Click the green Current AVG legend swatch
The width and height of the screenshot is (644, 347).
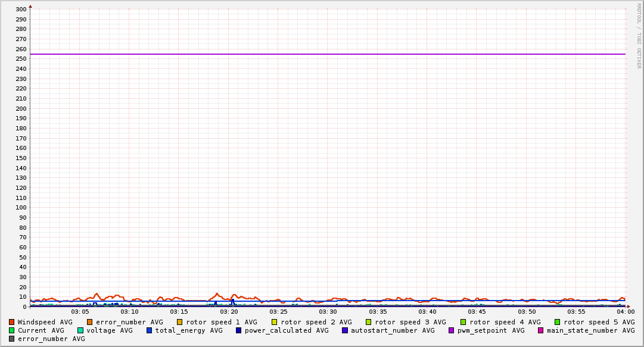point(11,330)
